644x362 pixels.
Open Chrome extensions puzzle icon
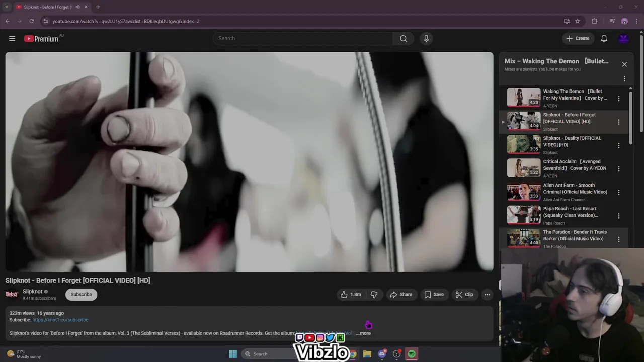click(x=595, y=21)
